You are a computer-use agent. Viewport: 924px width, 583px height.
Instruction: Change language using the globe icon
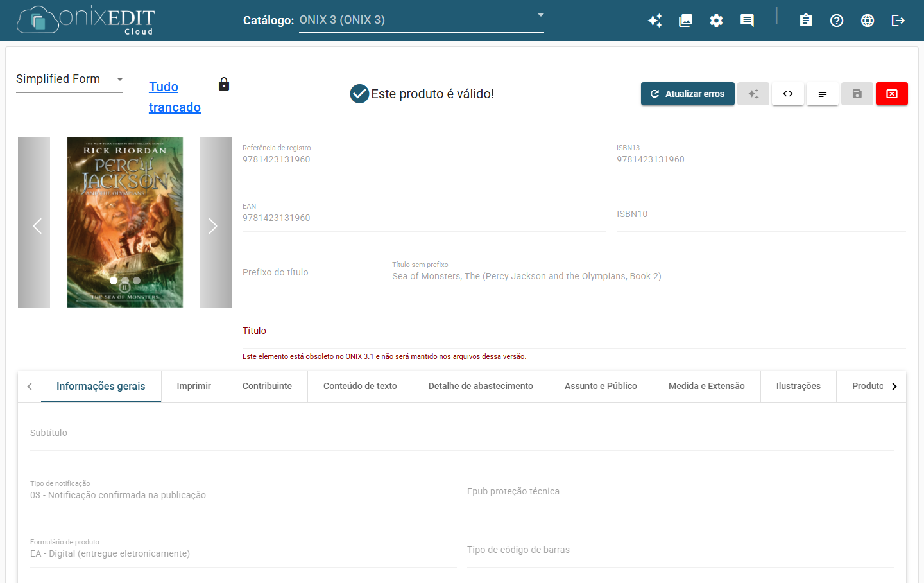click(868, 21)
